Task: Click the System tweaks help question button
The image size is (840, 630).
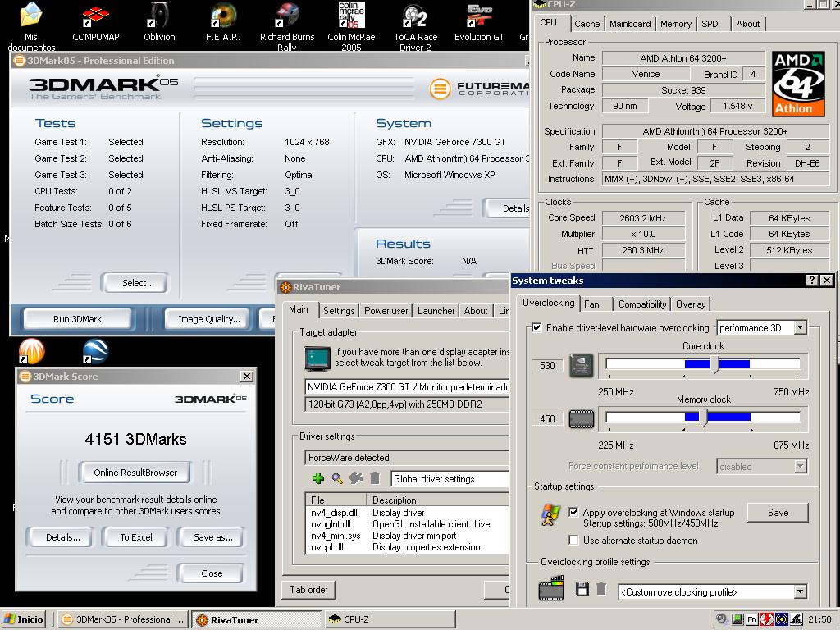Action: pyautogui.click(x=811, y=281)
